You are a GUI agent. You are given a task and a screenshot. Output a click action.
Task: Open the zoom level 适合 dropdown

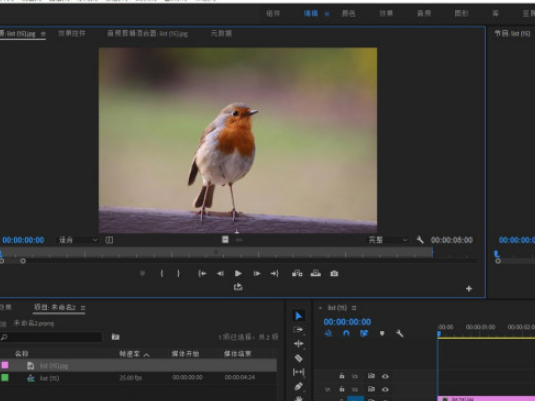point(78,240)
